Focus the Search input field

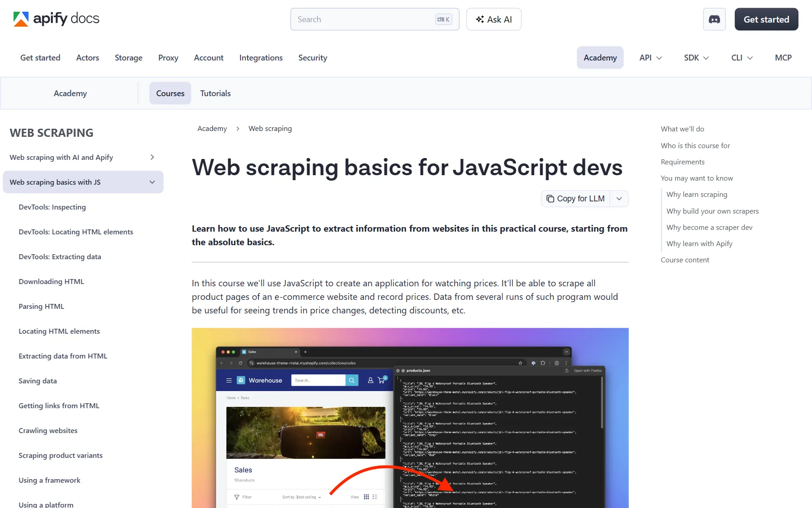pos(374,19)
